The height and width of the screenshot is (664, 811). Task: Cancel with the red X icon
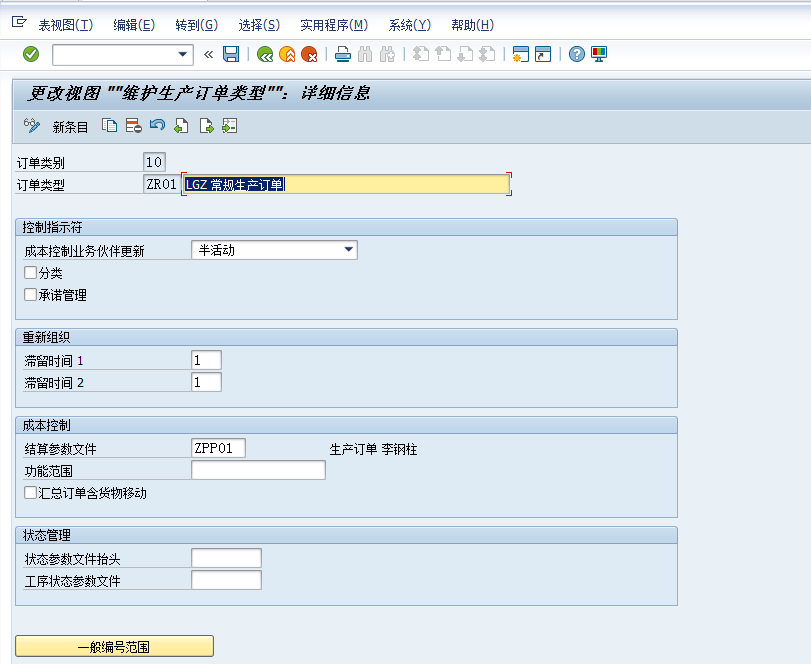pos(312,55)
